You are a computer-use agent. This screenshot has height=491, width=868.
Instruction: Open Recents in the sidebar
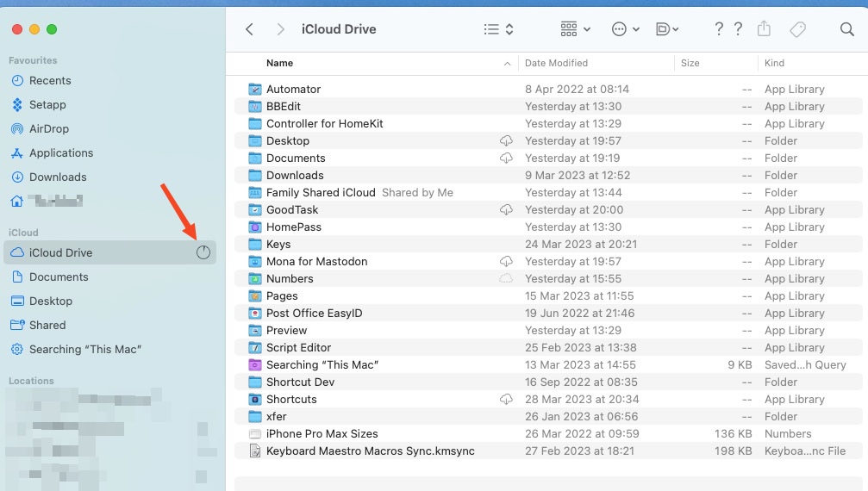[x=50, y=81]
